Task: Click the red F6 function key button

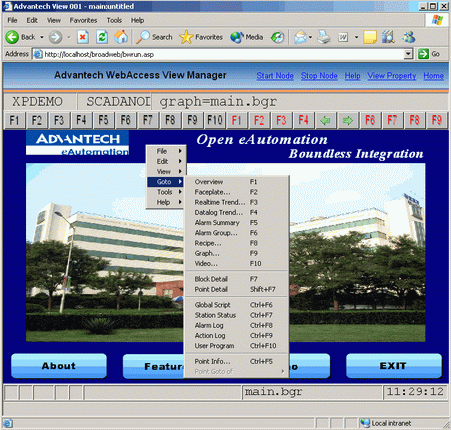Action: 370,120
